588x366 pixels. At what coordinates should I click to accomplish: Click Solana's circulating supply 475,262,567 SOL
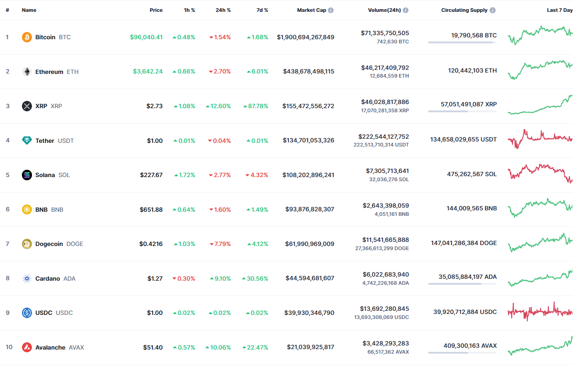coord(472,174)
